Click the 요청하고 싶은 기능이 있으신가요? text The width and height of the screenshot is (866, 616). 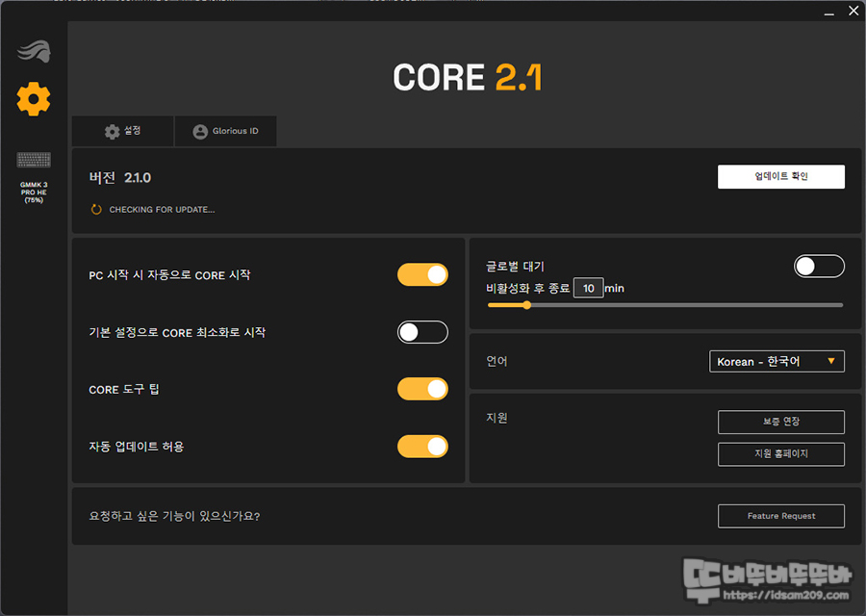click(174, 516)
